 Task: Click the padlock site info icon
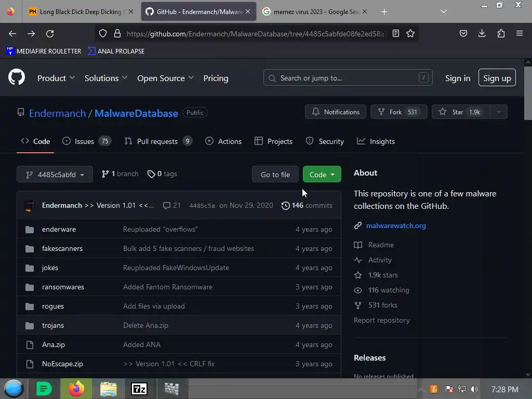[117, 33]
